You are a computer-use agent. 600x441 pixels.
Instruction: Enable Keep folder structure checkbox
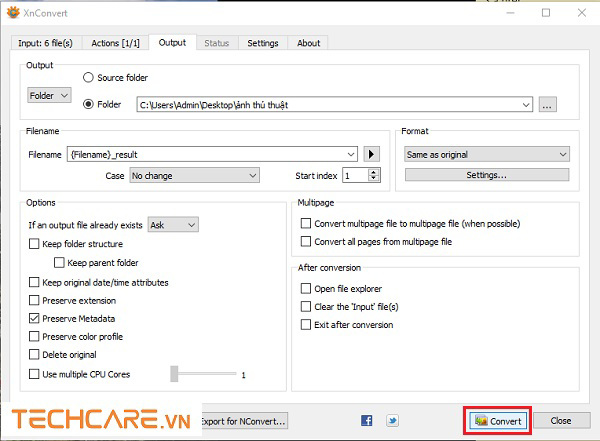pyautogui.click(x=34, y=244)
